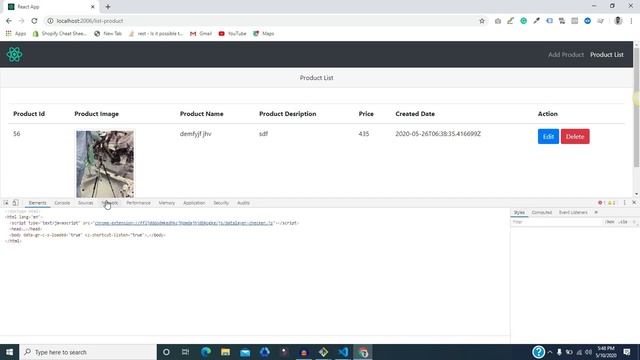Open YouTube bookmark
Image resolution: width=640 pixels, height=360 pixels.
pyautogui.click(x=232, y=33)
